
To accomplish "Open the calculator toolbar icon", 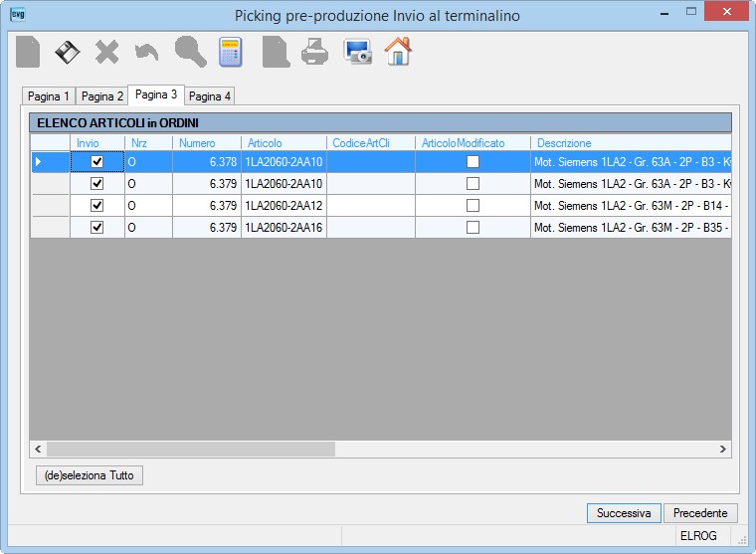I will (231, 52).
